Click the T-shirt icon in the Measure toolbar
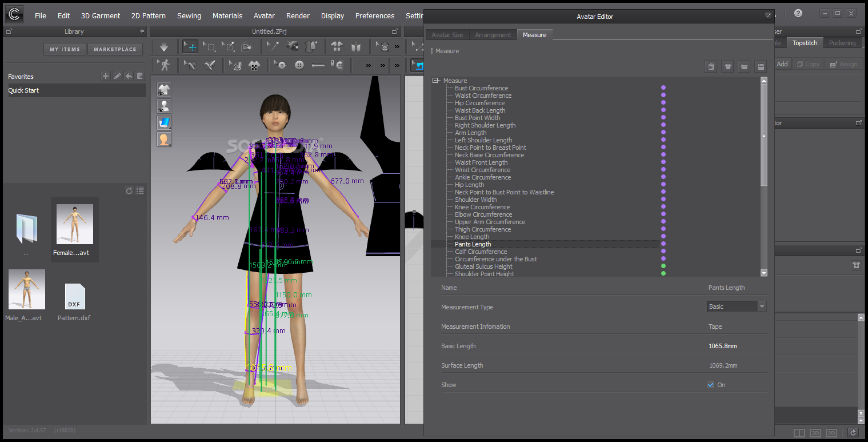The width and height of the screenshot is (868, 442). point(727,67)
